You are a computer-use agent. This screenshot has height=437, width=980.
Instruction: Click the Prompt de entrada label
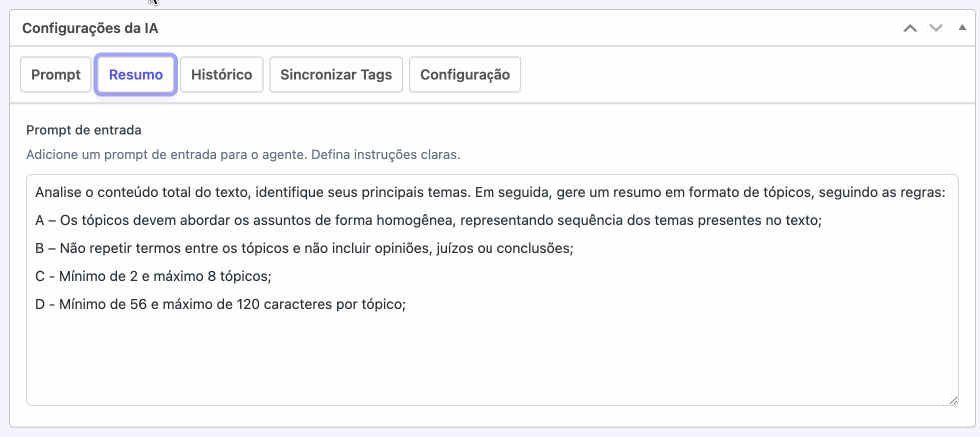(x=84, y=130)
